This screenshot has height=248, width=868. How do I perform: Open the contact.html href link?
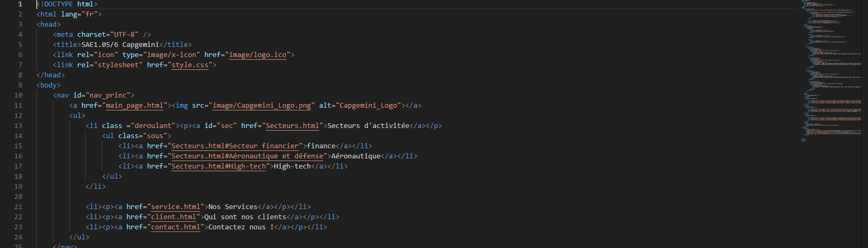pyautogui.click(x=176, y=227)
